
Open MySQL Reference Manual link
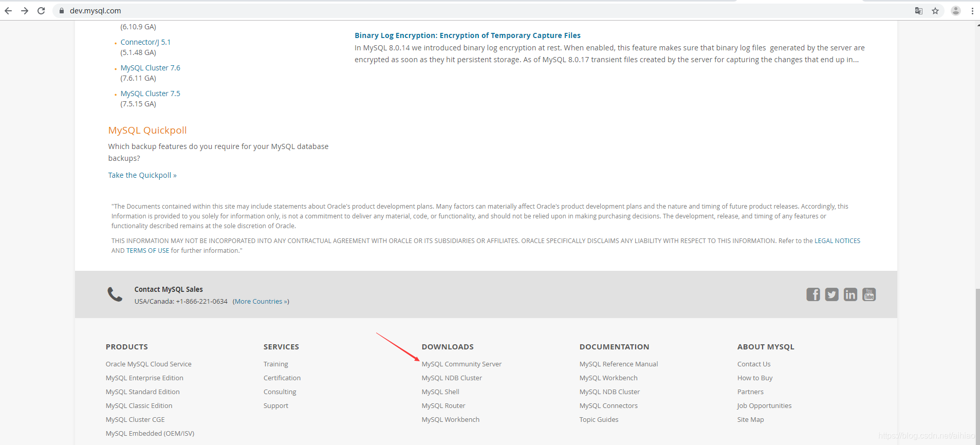[619, 364]
